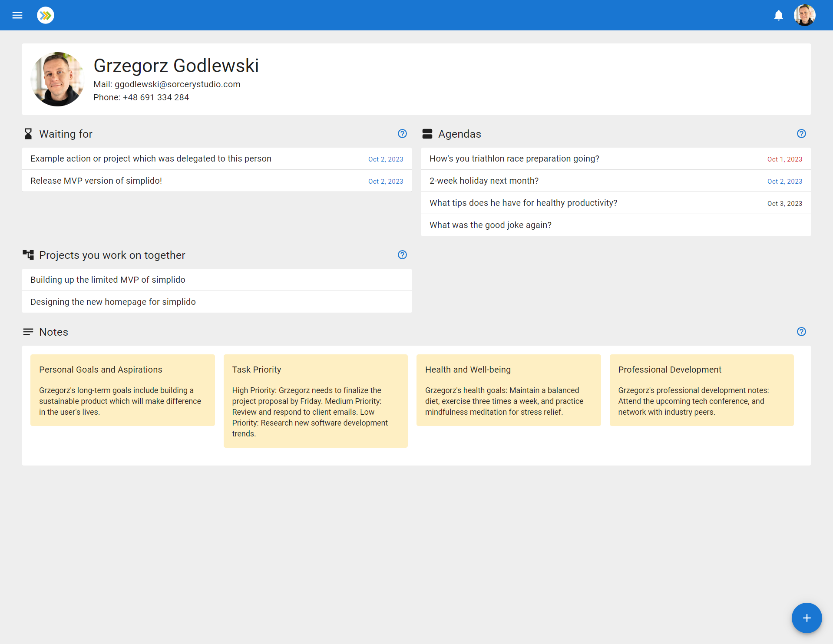Screen dimensions: 833x644
Task: Show help for the Agendas section
Action: click(x=801, y=134)
